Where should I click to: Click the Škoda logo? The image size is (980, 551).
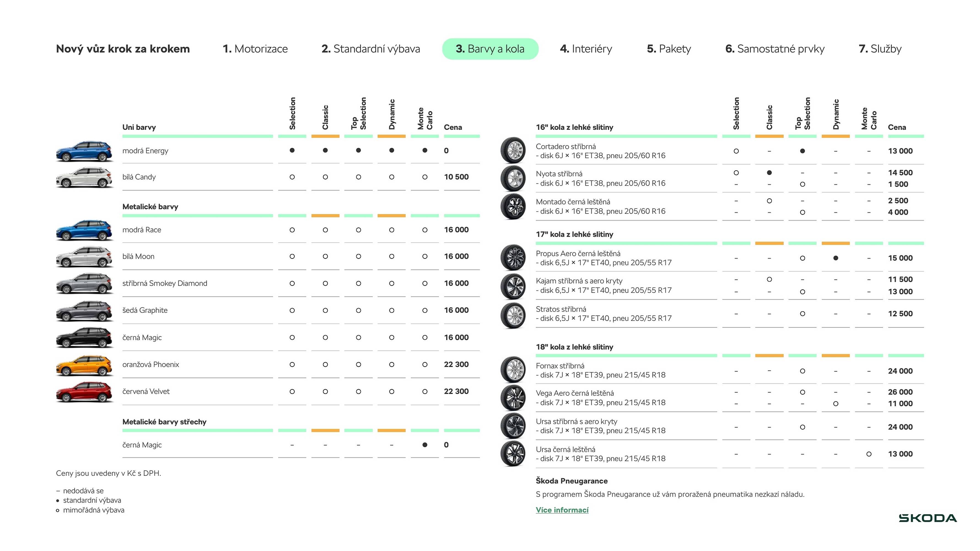click(x=928, y=518)
